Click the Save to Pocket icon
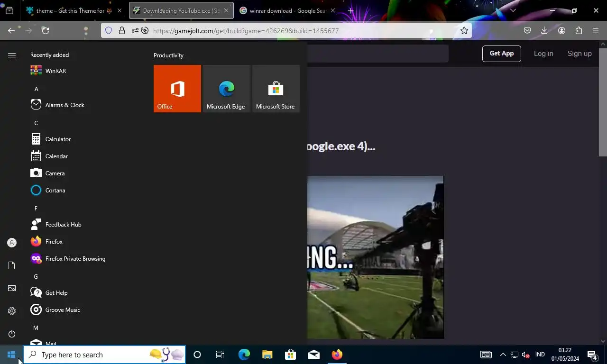607x364 pixels. (527, 30)
